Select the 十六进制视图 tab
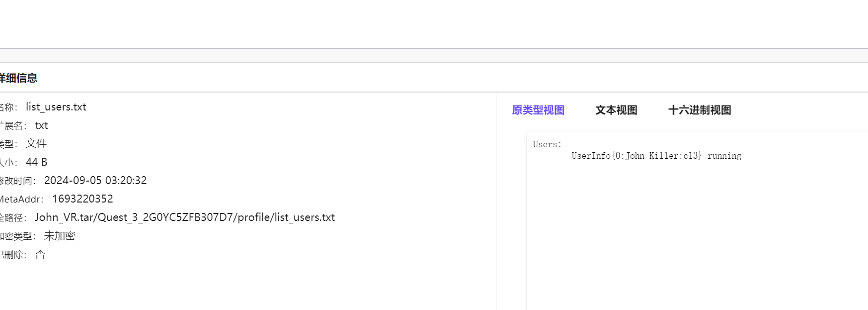 700,110
